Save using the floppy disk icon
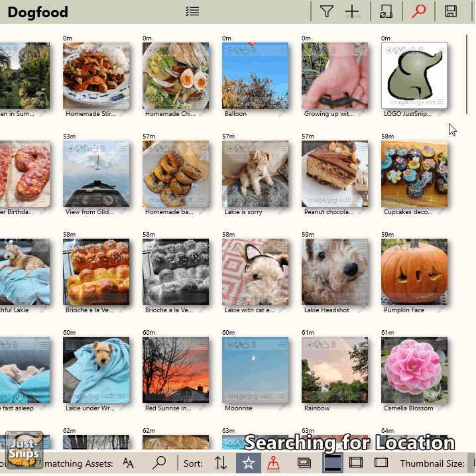 click(451, 11)
